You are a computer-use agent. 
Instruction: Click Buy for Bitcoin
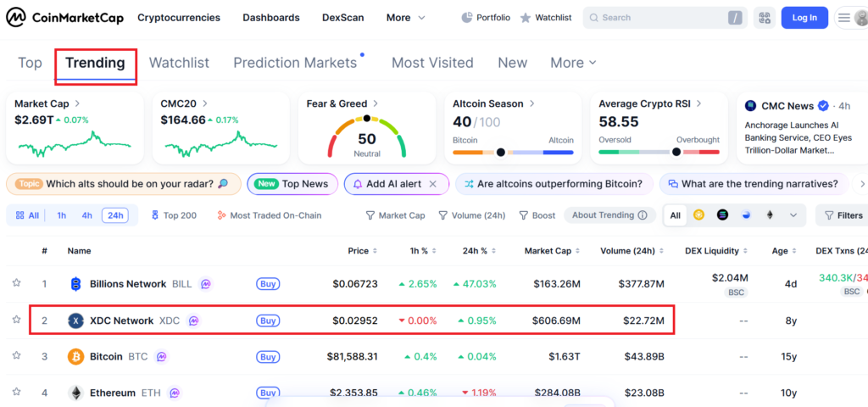pyautogui.click(x=268, y=357)
